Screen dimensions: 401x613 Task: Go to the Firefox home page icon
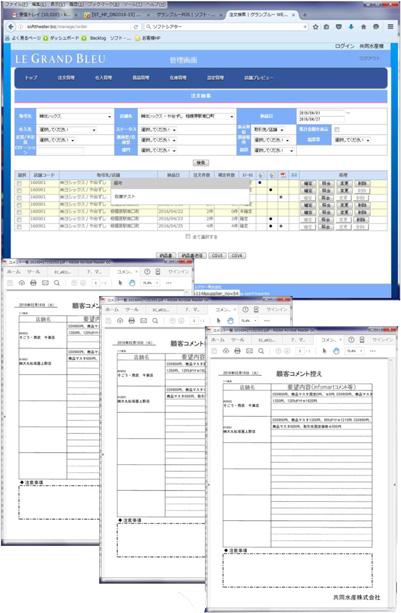click(363, 27)
